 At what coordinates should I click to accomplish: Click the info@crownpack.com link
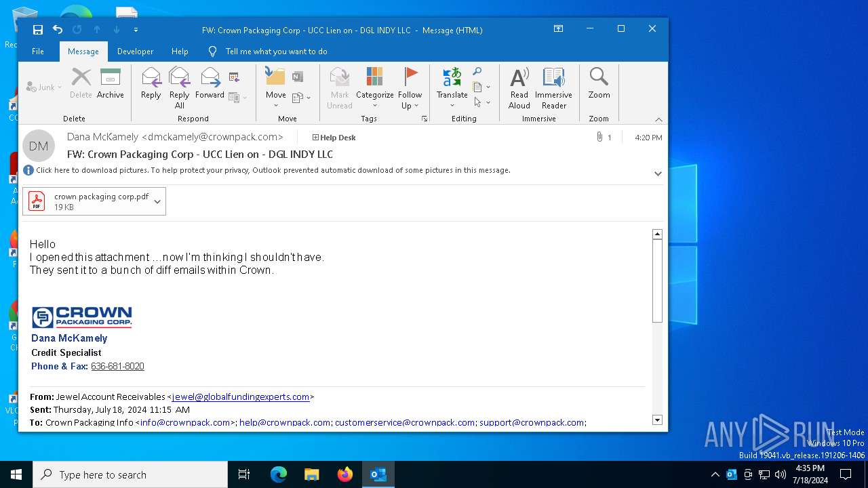(185, 422)
